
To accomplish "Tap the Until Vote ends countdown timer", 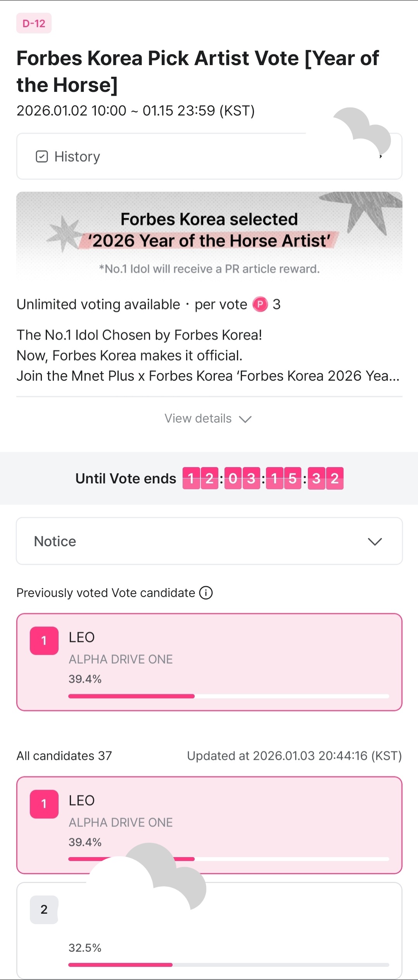I will [x=263, y=478].
